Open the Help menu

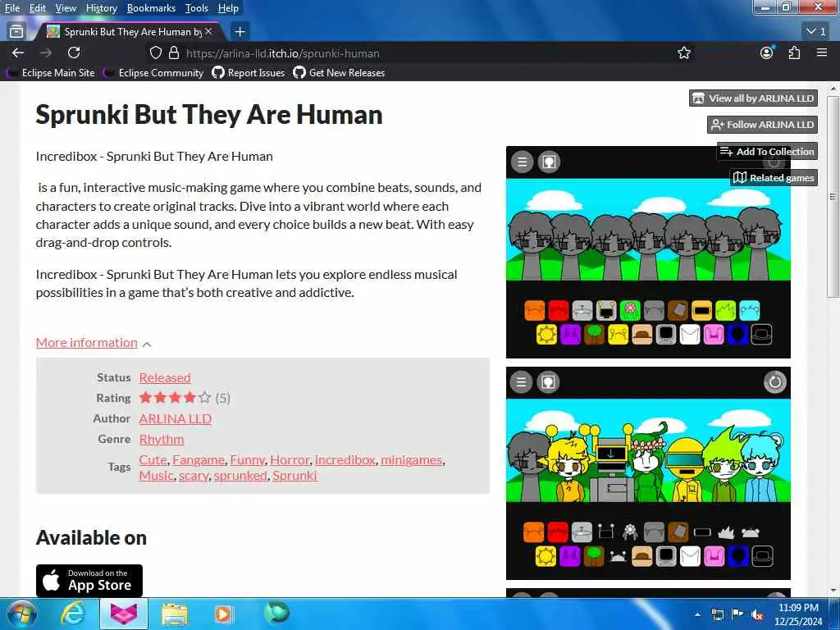(x=228, y=8)
